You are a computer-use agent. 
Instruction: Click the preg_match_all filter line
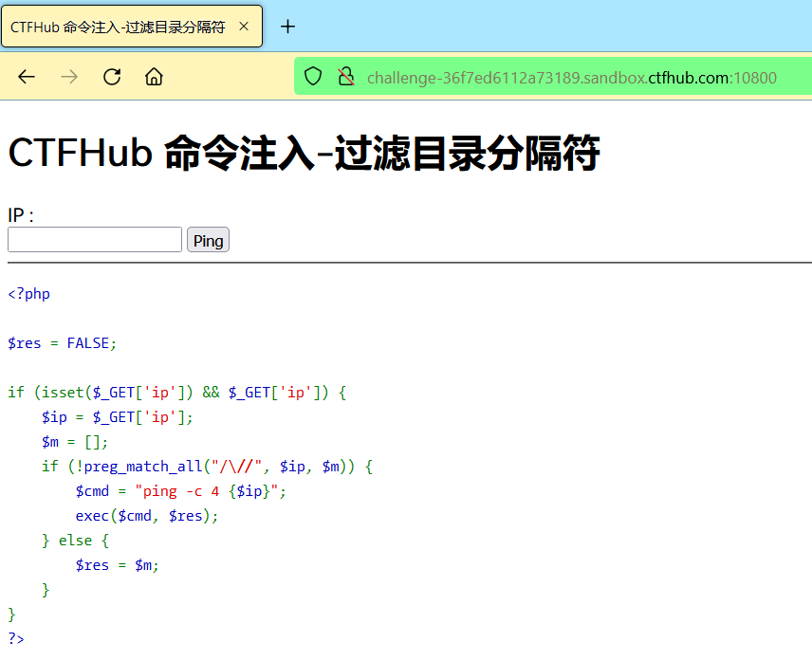[x=207, y=467]
